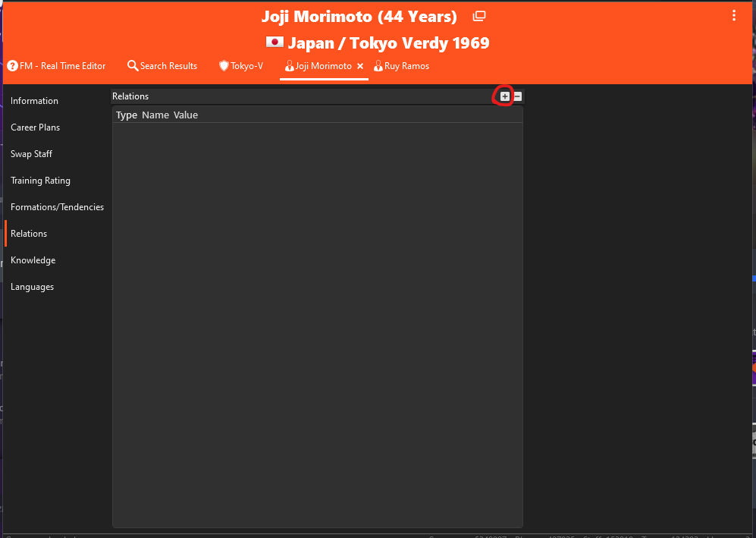Click the person icon on Ruy Ramos tab

pos(378,66)
